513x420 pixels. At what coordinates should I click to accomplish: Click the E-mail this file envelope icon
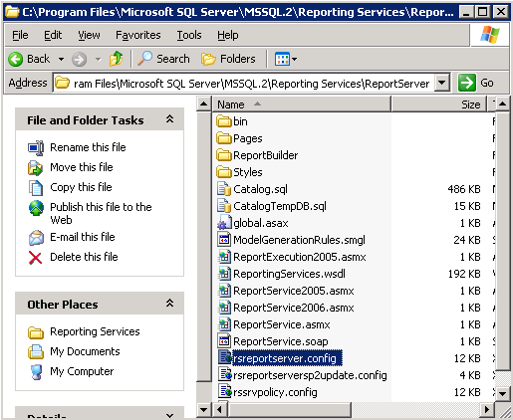coord(36,238)
